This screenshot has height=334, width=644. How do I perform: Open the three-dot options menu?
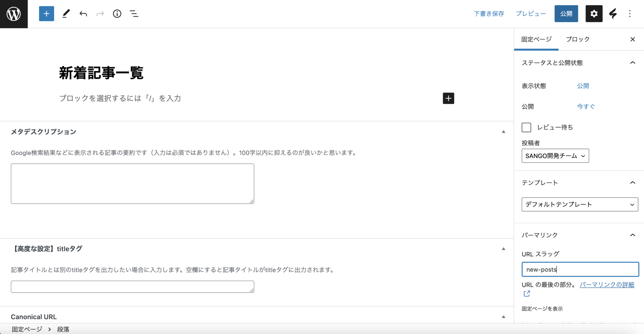pos(630,14)
